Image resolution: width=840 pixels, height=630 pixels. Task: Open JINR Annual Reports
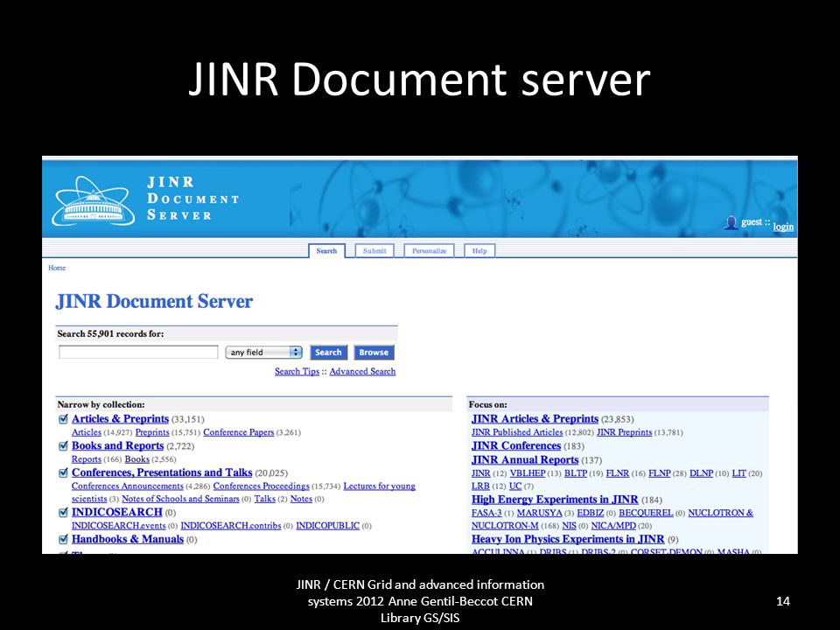pyautogui.click(x=525, y=459)
